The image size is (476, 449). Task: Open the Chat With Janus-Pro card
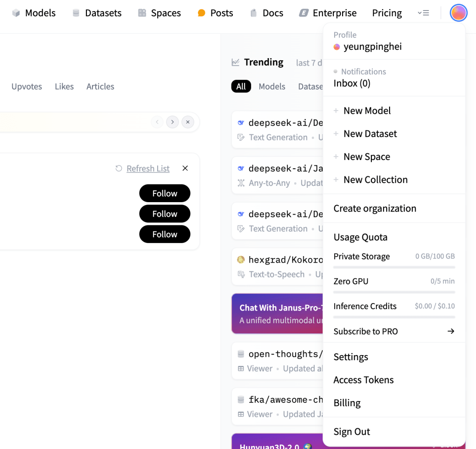click(x=278, y=313)
